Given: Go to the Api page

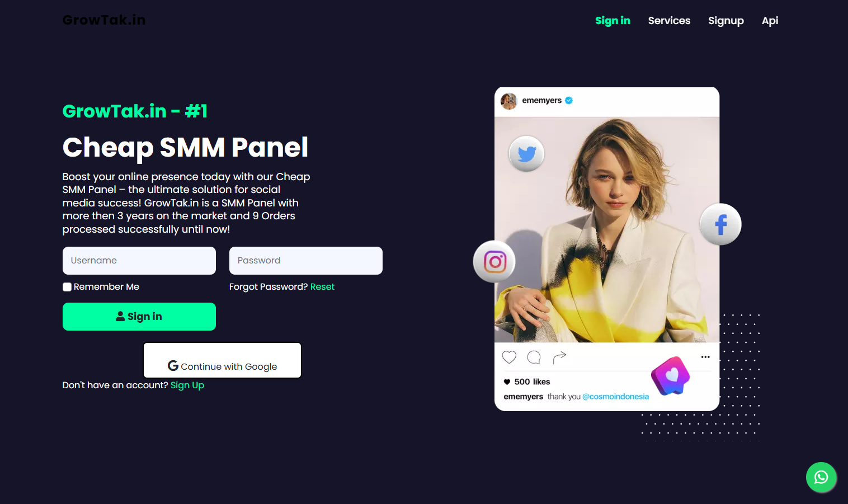Looking at the screenshot, I should coord(770,21).
